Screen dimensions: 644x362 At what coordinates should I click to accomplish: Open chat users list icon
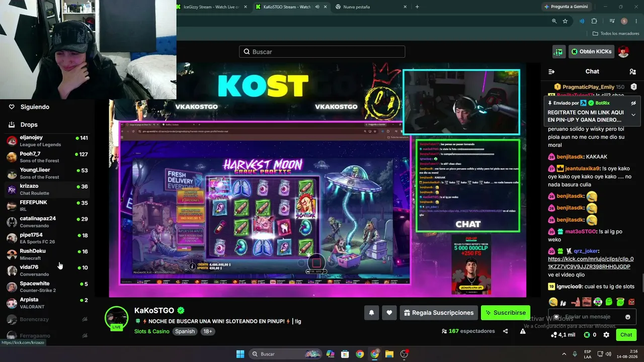(x=632, y=71)
